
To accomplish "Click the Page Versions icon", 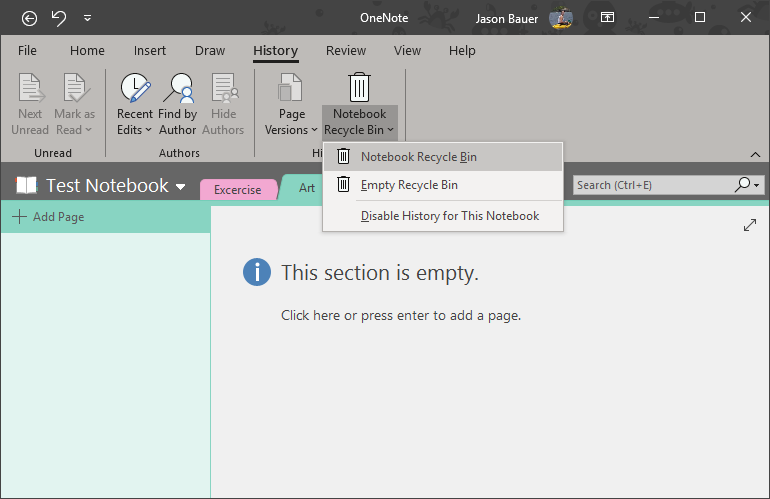I will tap(290, 87).
